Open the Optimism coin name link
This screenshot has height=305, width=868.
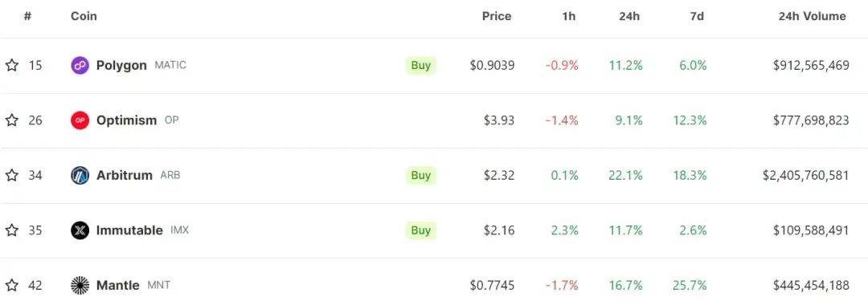(126, 120)
